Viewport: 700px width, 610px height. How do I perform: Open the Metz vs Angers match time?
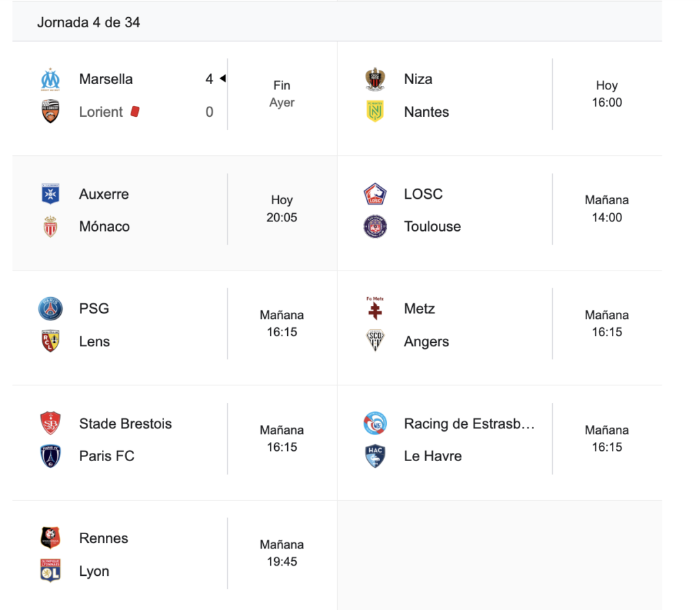(606, 324)
